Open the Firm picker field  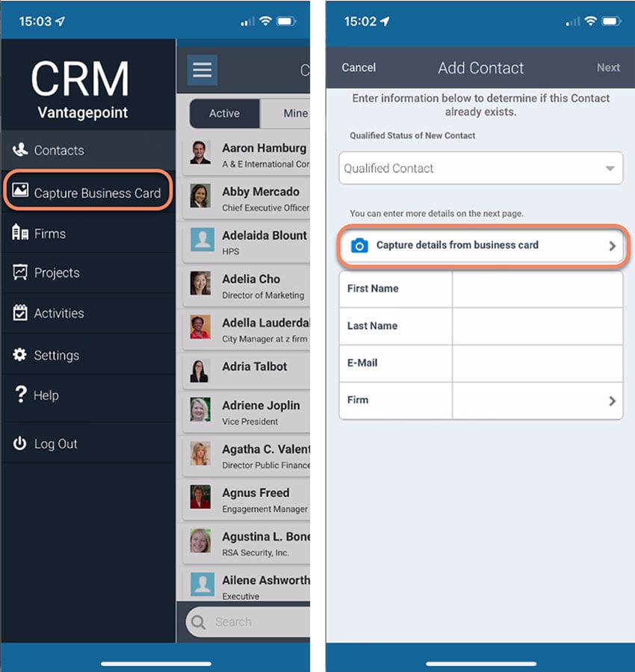[537, 401]
